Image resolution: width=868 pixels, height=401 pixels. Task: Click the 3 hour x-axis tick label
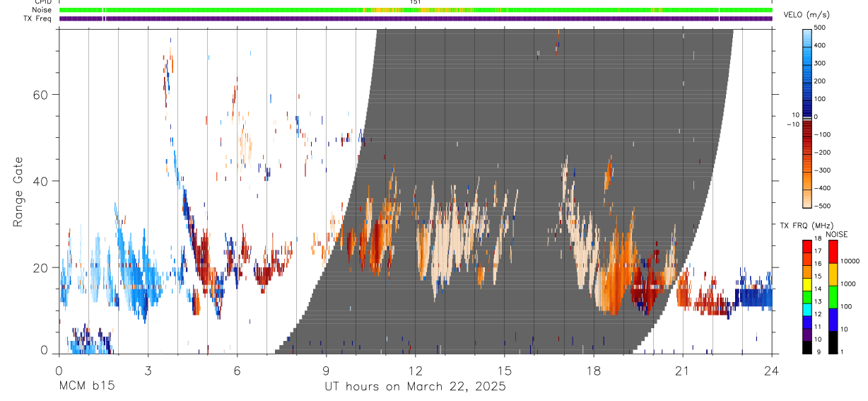(148, 371)
